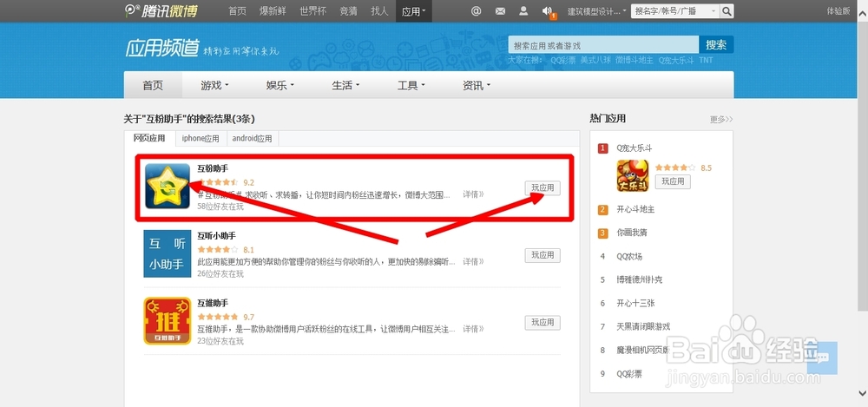Click the scrollbar down arrow

point(863,393)
